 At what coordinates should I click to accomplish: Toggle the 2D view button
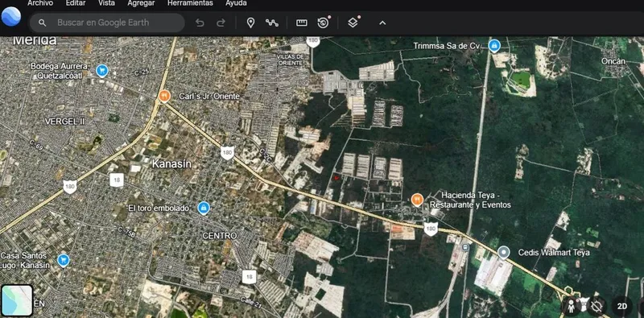621,306
